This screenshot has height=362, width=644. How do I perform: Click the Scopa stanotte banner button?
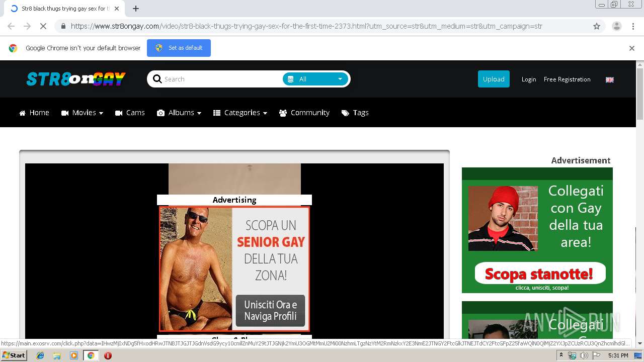coord(540,274)
